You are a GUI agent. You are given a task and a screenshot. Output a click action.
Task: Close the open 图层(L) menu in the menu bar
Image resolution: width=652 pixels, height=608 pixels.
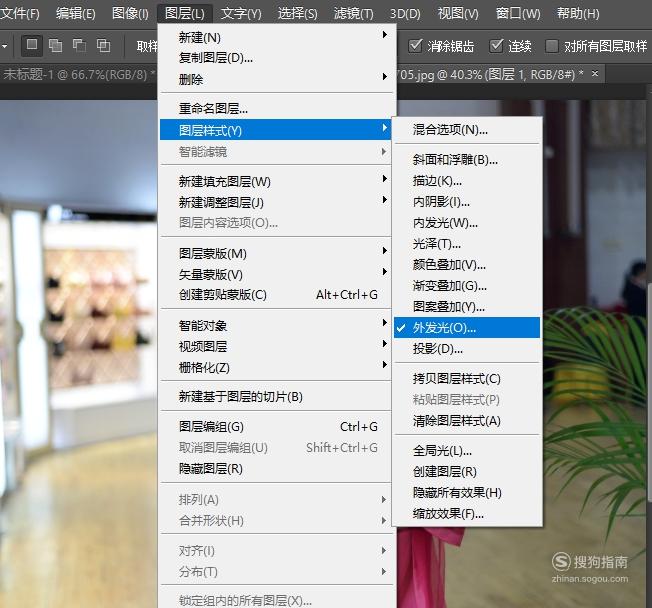(x=185, y=13)
